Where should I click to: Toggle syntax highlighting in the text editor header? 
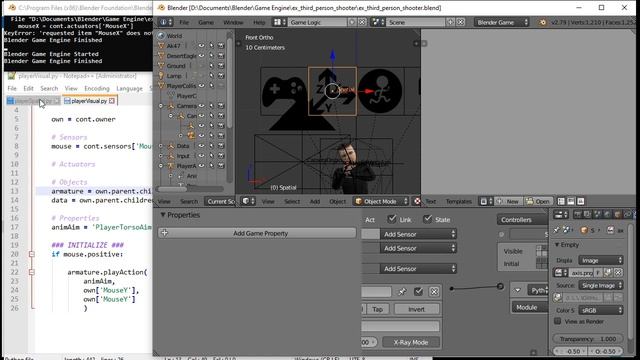click(580, 201)
